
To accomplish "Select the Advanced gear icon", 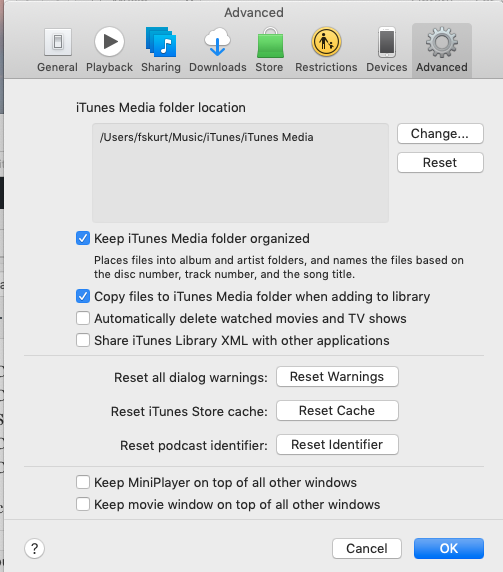I will [x=442, y=42].
